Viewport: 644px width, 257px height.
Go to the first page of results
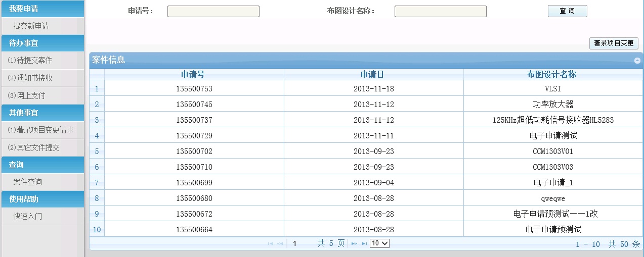(270, 244)
